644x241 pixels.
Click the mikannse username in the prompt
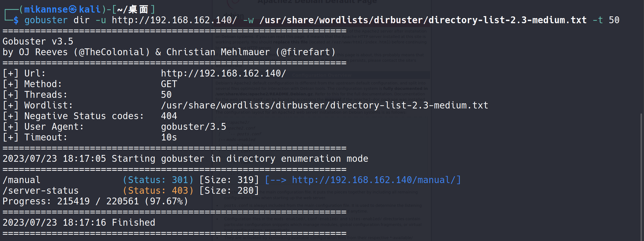click(x=46, y=10)
